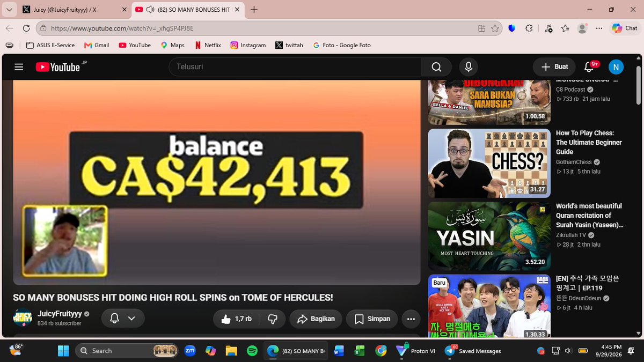Dislike the video with thumbs-down icon
Image resolution: width=644 pixels, height=362 pixels.
(x=273, y=319)
